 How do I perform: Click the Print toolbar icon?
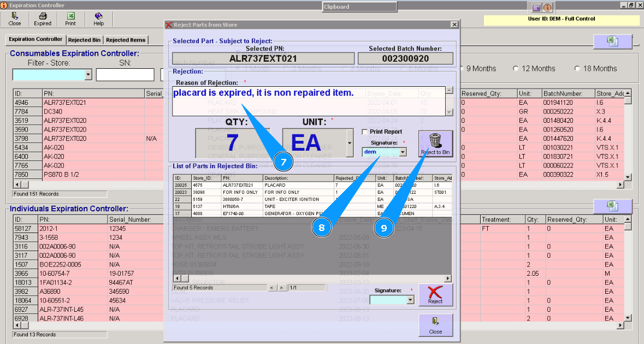[x=70, y=19]
